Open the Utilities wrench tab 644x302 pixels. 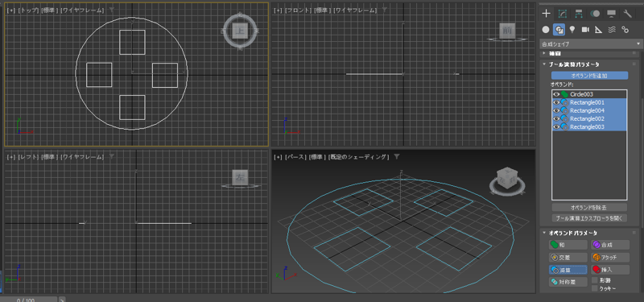point(628,14)
